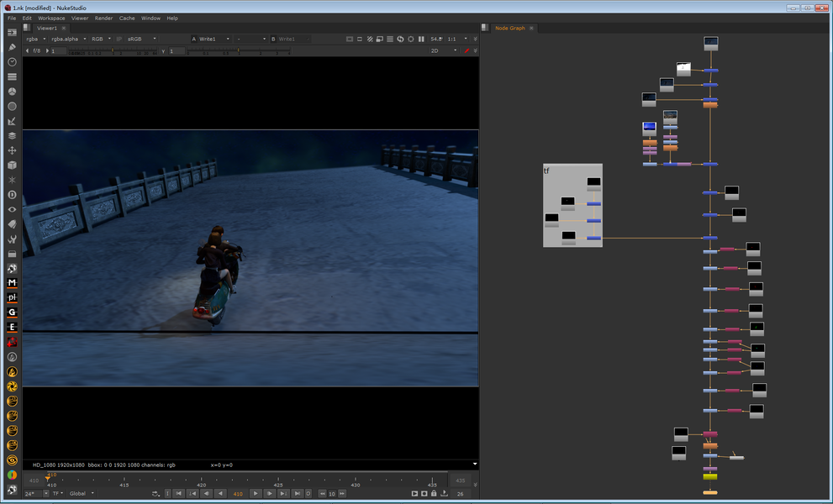This screenshot has height=504, width=833.
Task: Toggle the timeline in-point I button
Action: pyautogui.click(x=168, y=493)
